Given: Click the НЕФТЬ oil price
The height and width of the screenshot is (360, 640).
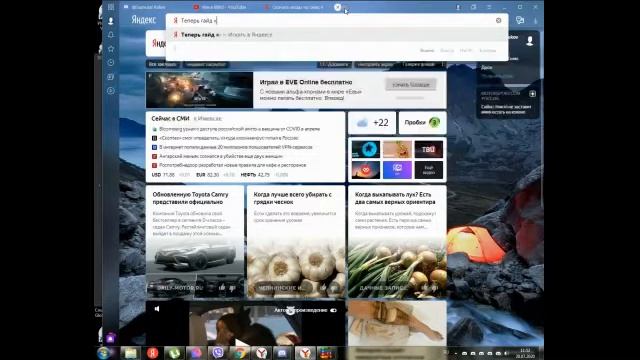Looking at the screenshot, I should (255, 175).
